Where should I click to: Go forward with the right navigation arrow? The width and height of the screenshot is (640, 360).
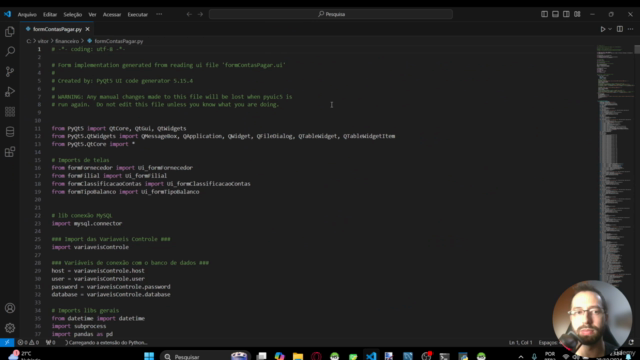click(200, 14)
